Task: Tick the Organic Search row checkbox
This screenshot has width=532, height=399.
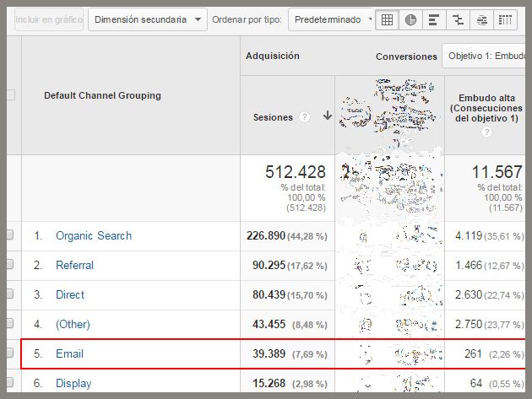Action: 10,235
